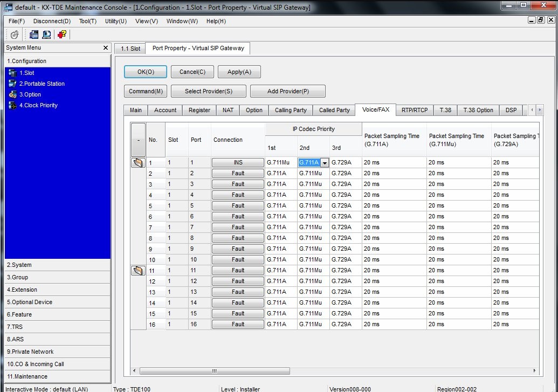Click the blue computer connect toolbar icon
The width and height of the screenshot is (558, 392).
[34, 35]
